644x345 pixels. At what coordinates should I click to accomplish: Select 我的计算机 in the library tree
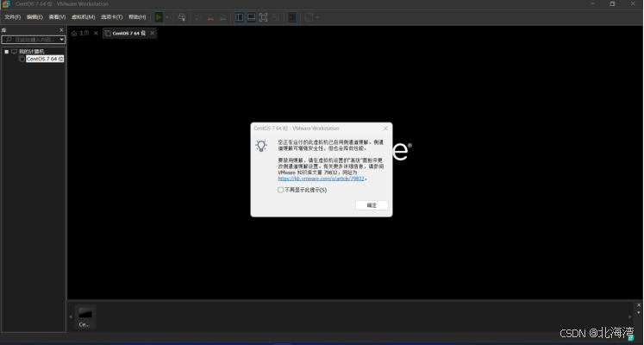[x=31, y=52]
